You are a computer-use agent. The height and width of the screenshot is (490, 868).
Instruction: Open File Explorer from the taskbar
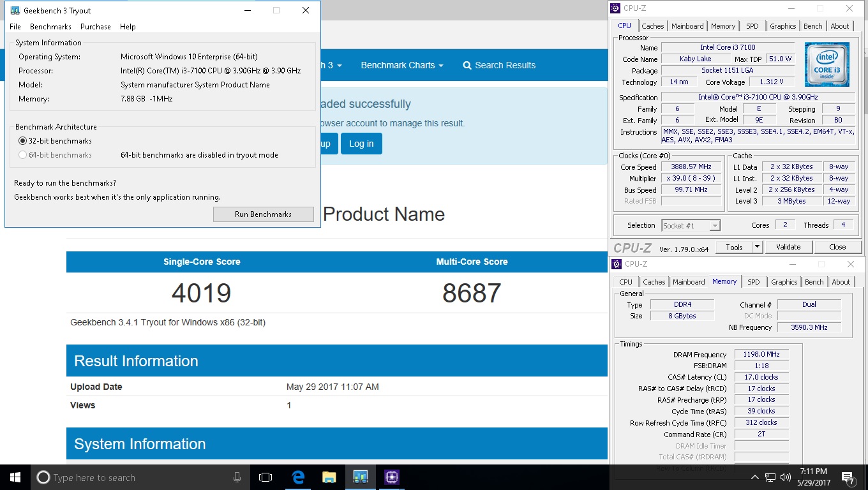click(329, 477)
